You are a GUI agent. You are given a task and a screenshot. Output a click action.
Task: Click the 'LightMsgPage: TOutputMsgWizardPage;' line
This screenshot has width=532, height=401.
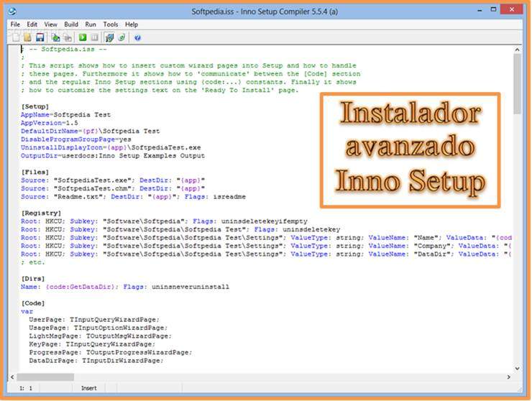tap(101, 336)
